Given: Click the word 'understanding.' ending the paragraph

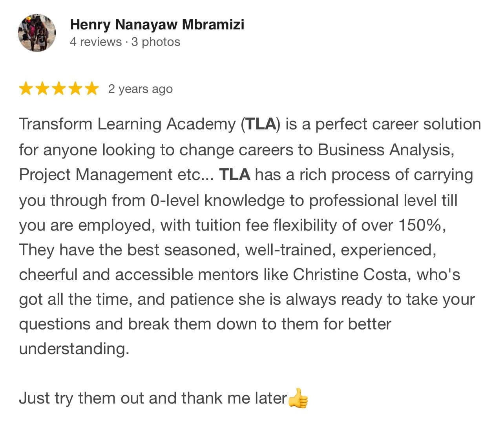Looking at the screenshot, I should [74, 349].
